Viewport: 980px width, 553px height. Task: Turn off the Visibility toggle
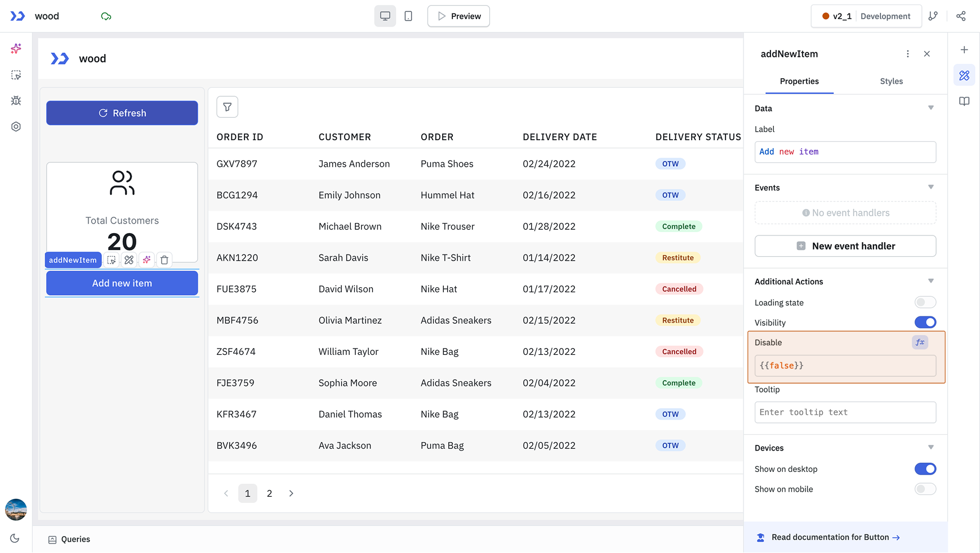coord(925,323)
